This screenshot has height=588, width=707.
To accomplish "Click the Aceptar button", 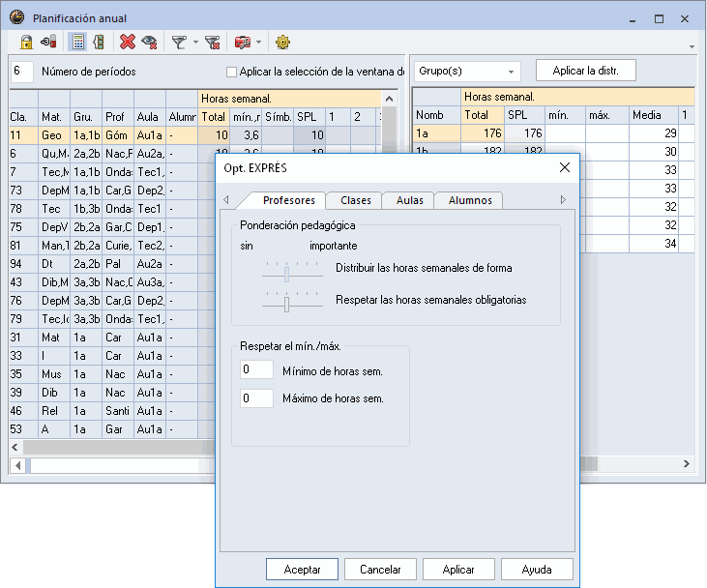I will point(302,569).
